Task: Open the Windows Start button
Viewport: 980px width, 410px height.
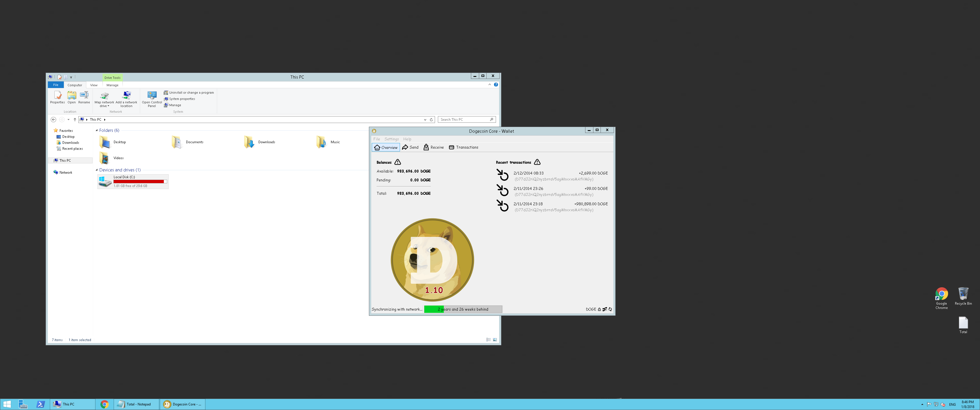Action: [x=7, y=404]
